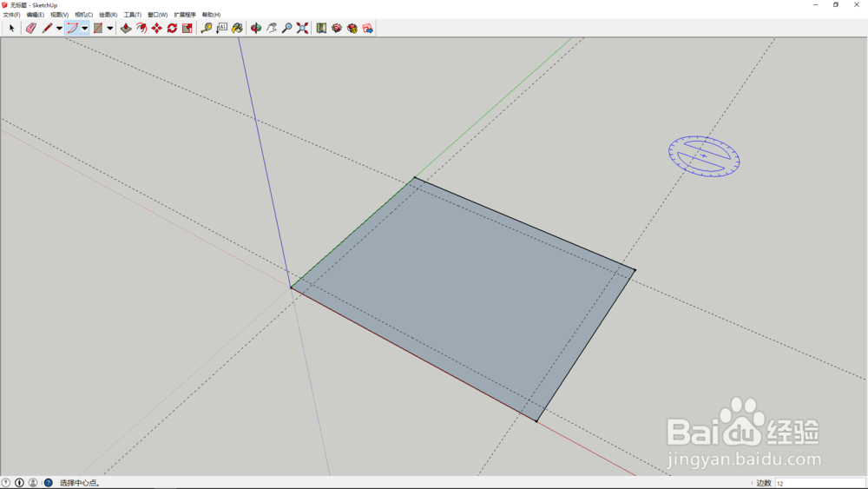The width and height of the screenshot is (868, 489).
Task: Select the Line pencil tool
Action: tap(47, 28)
